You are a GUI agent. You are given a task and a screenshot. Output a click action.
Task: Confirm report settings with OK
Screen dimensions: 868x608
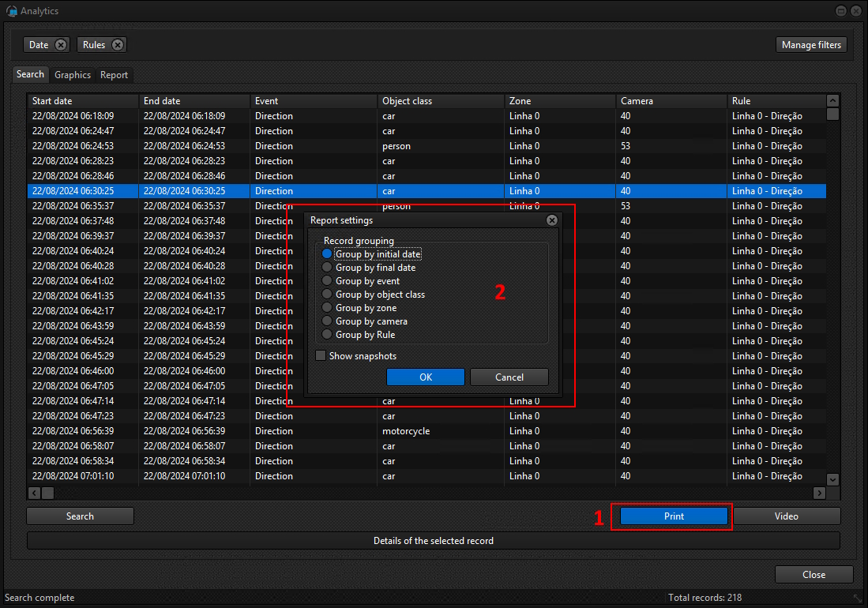(426, 377)
